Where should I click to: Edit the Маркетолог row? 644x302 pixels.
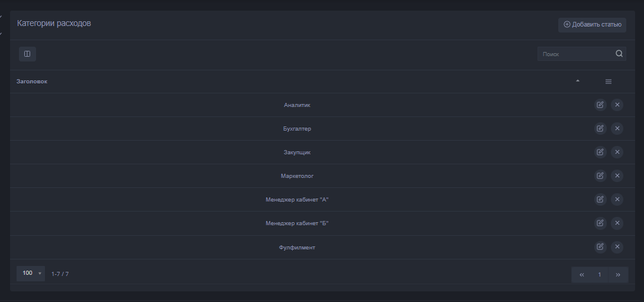(x=600, y=176)
